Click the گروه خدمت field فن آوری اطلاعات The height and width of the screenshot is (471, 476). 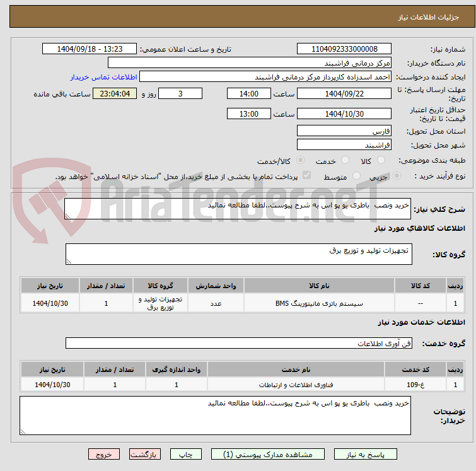point(238,343)
